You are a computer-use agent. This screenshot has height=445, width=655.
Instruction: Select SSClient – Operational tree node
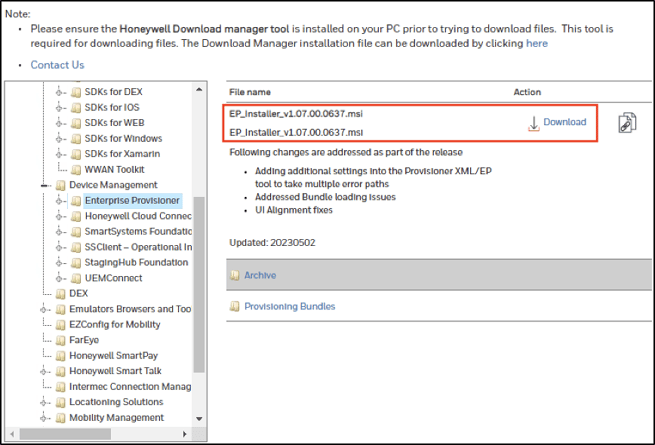pyautogui.click(x=138, y=247)
